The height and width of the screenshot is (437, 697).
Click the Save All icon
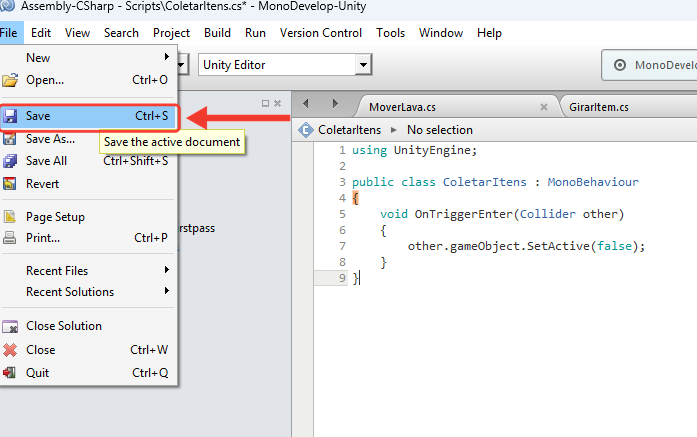[10, 161]
